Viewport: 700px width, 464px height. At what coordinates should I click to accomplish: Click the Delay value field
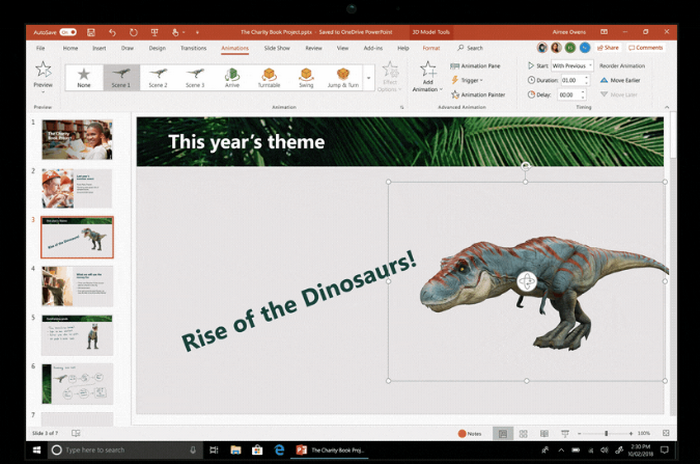pyautogui.click(x=569, y=95)
